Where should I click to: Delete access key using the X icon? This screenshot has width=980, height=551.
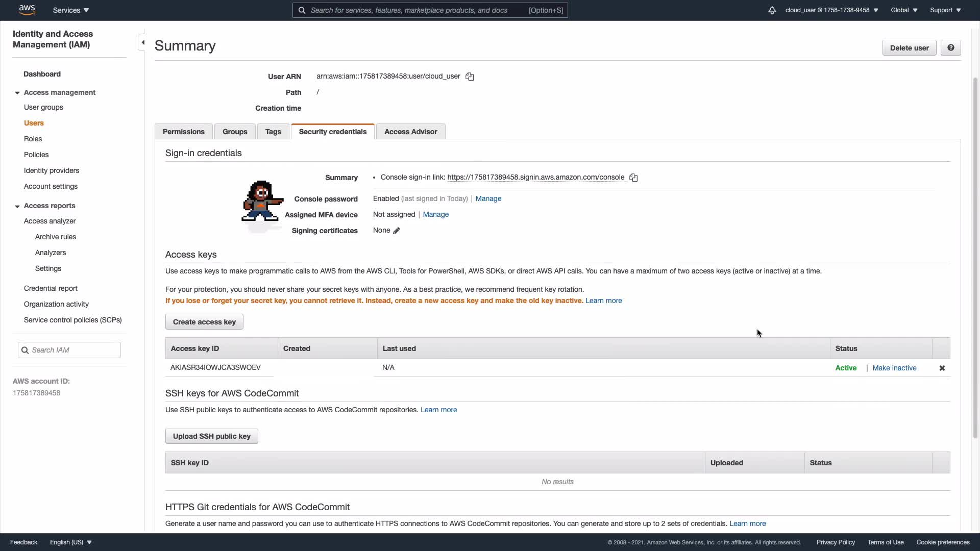(942, 368)
